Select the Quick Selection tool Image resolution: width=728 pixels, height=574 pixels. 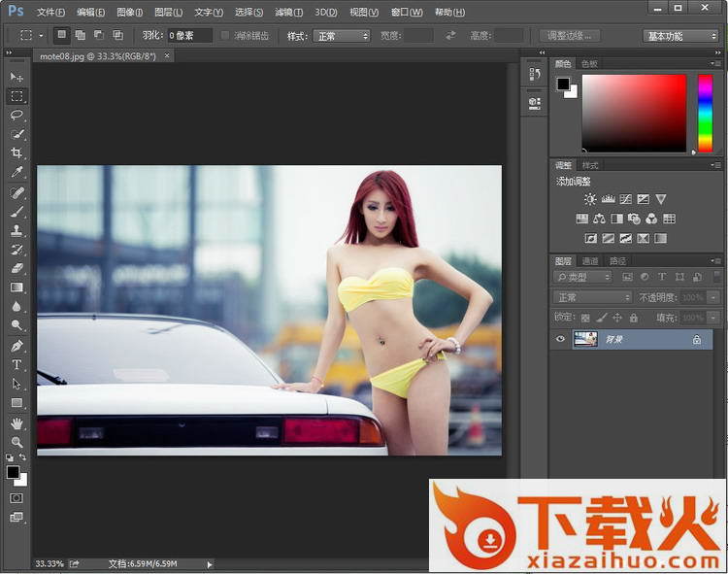pyautogui.click(x=17, y=134)
